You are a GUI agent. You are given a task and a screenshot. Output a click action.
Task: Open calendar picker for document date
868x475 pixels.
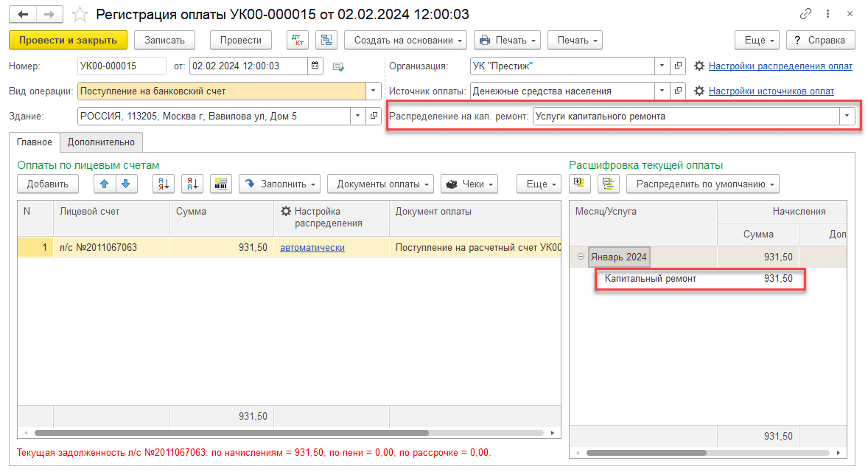pyautogui.click(x=315, y=66)
